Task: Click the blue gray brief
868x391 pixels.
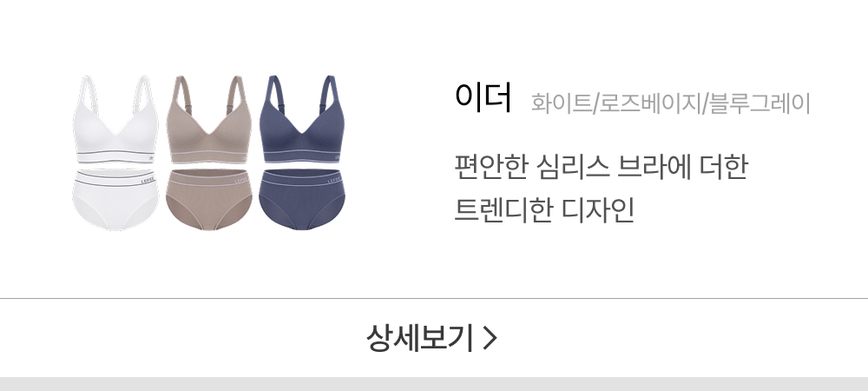Action: point(302,200)
